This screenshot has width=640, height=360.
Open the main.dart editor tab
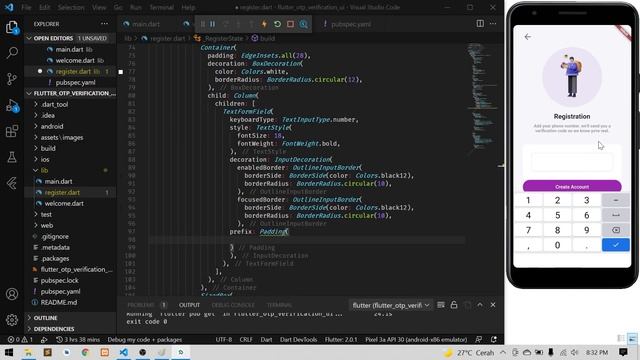[145, 24]
